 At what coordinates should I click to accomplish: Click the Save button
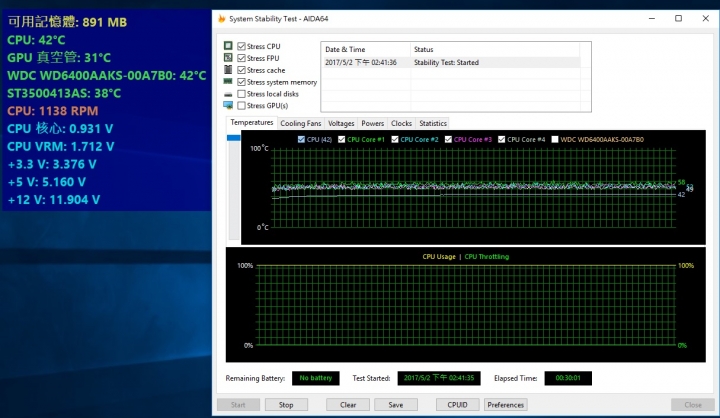(x=396, y=405)
